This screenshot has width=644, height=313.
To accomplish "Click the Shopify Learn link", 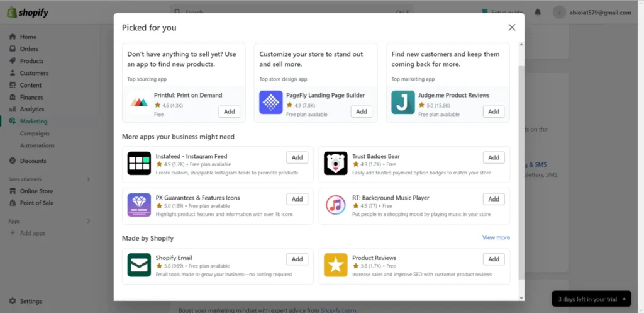I will pyautogui.click(x=338, y=310).
